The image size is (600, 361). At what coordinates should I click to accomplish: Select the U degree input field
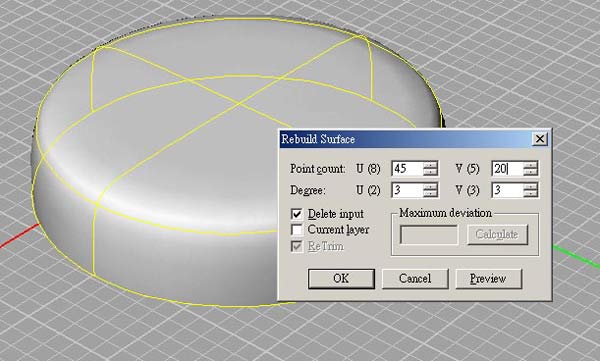click(x=408, y=190)
